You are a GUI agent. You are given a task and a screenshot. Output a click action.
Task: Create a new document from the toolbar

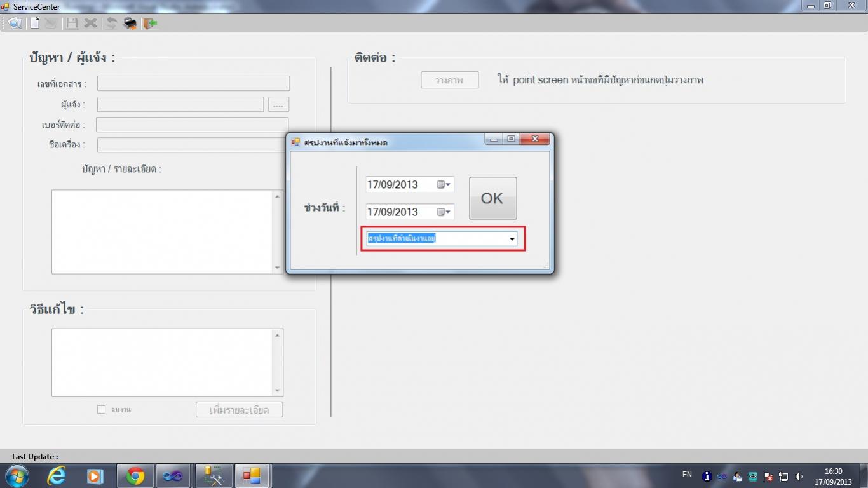35,24
